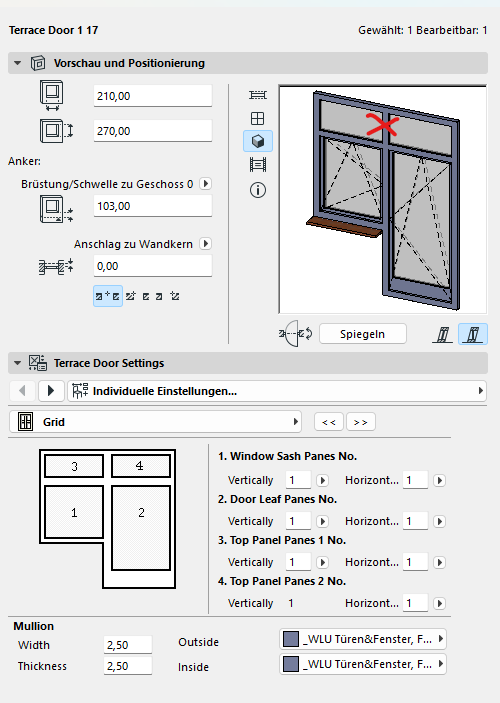The image size is (500, 703).
Task: Click the Vorschau und Positionierung panel icon
Action: coord(38,63)
